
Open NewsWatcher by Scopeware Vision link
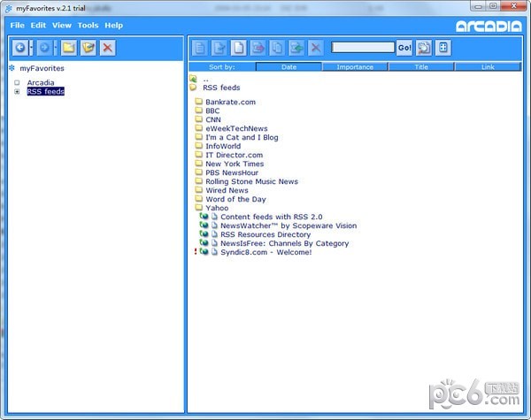(x=289, y=225)
